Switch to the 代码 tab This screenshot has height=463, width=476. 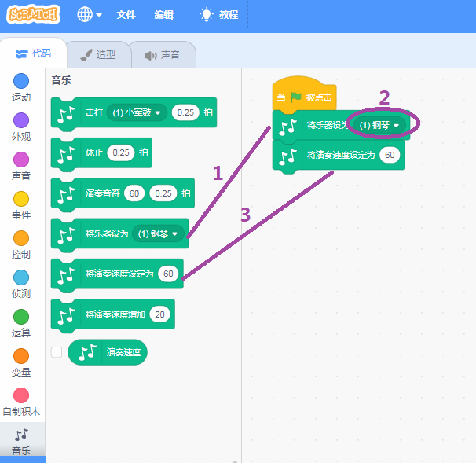(x=33, y=54)
